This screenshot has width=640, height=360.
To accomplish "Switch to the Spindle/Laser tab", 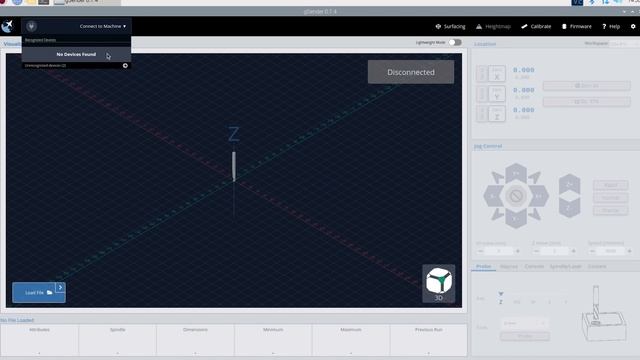I will click(565, 267).
